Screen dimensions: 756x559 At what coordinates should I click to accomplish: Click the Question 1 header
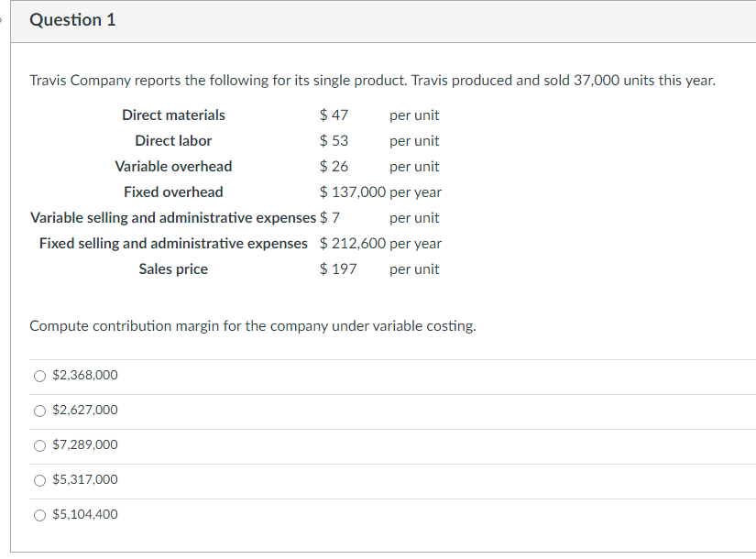coord(73,19)
